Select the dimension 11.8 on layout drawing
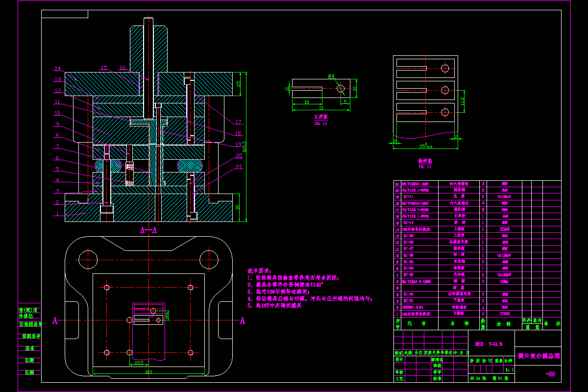 (x=462, y=101)
